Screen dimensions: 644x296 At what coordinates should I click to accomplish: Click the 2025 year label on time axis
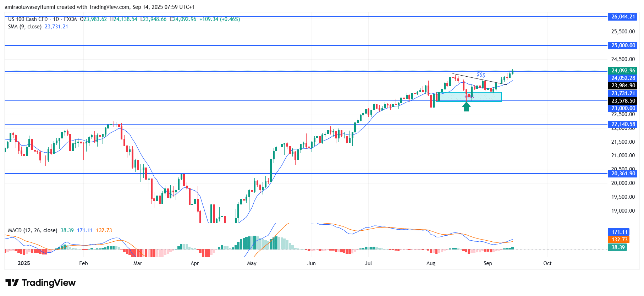click(x=24, y=263)
